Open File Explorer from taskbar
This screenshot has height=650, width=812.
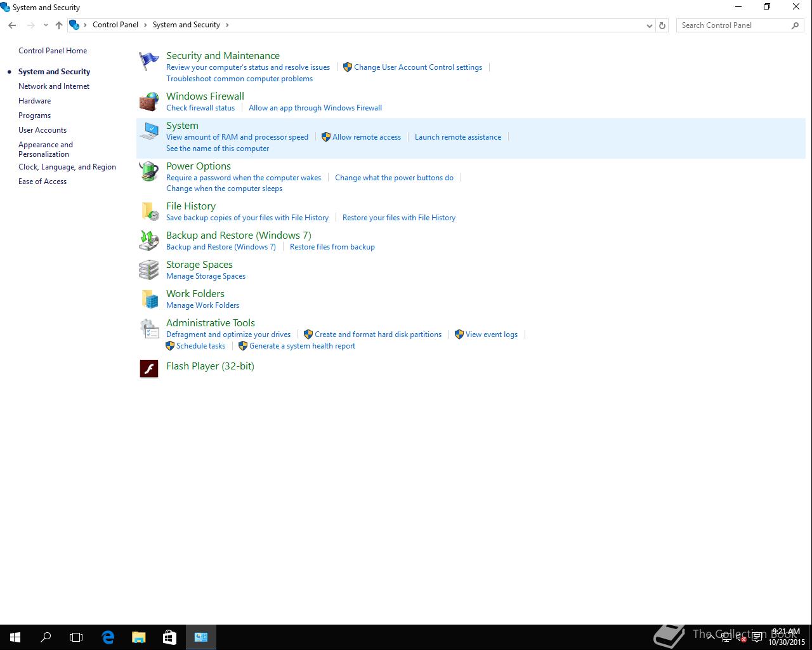point(138,637)
